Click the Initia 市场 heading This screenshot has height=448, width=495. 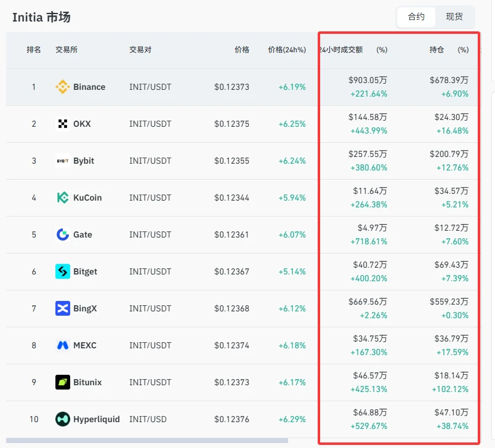pyautogui.click(x=41, y=17)
